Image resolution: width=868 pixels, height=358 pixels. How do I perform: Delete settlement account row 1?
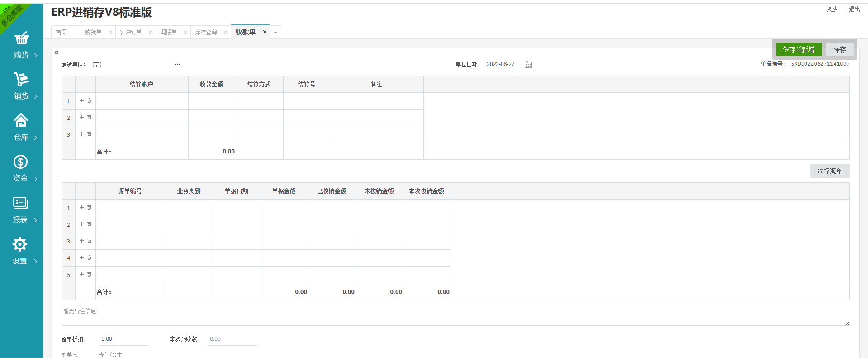tap(89, 100)
